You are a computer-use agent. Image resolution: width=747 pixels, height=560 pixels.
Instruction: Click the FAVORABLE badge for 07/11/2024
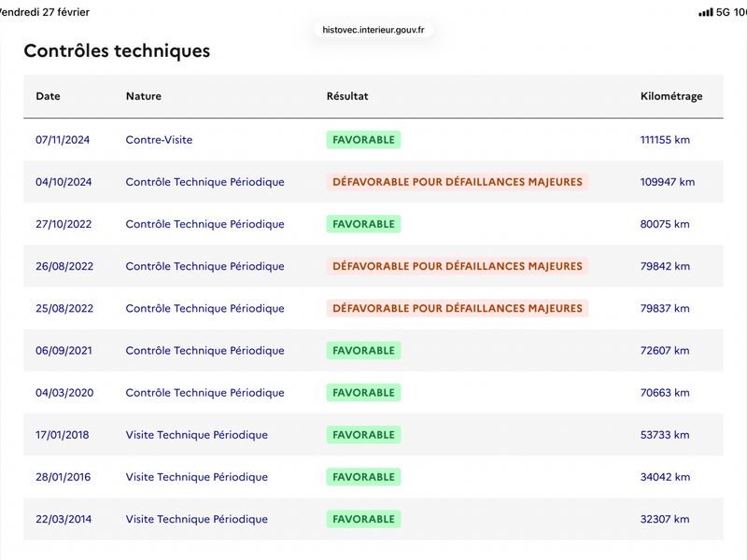point(363,140)
